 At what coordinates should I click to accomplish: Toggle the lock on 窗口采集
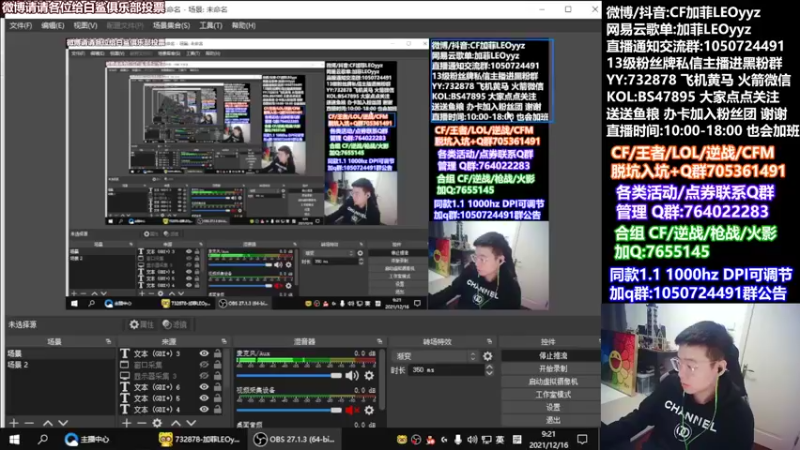pyautogui.click(x=218, y=364)
